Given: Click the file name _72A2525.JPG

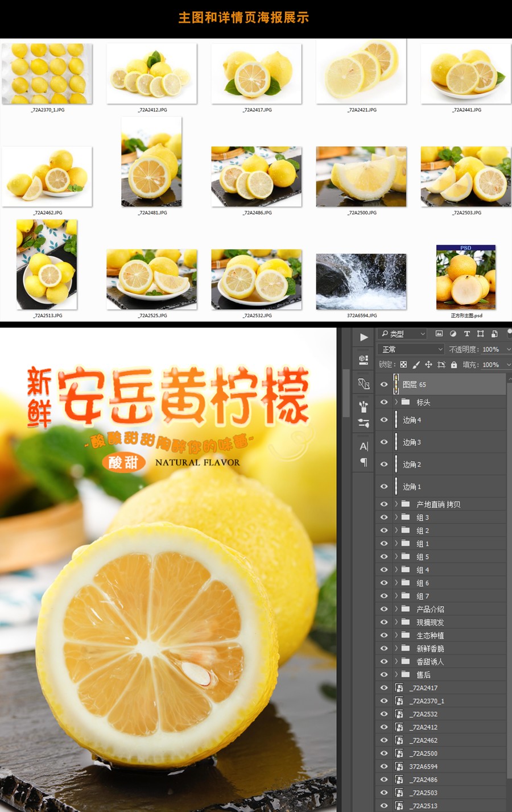Looking at the screenshot, I should 152,315.
